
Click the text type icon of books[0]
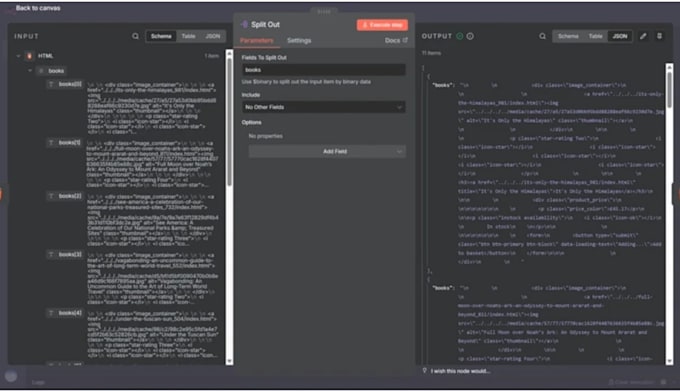point(51,84)
